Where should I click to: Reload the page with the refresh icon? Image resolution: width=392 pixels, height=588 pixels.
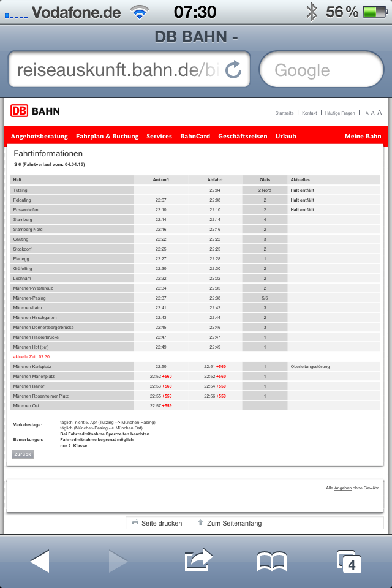point(233,70)
